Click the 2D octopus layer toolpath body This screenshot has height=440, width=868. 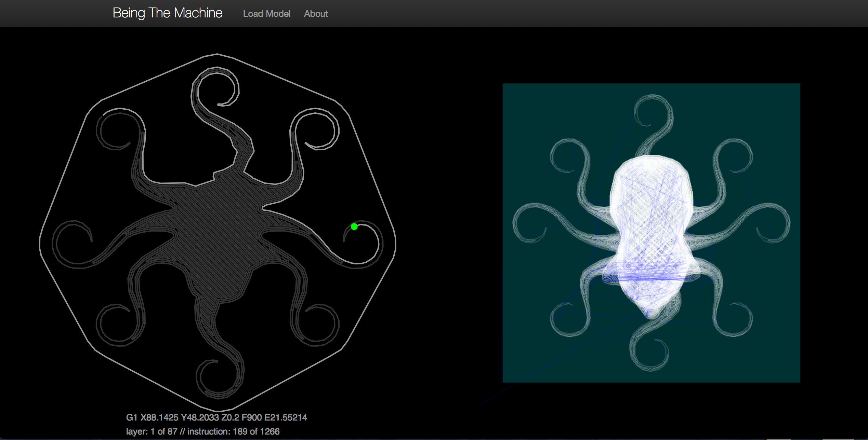pyautogui.click(x=218, y=232)
